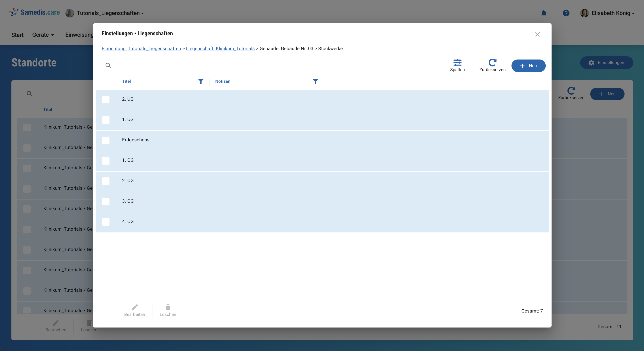
Task: Click the Samedis.care logo
Action: point(34,12)
